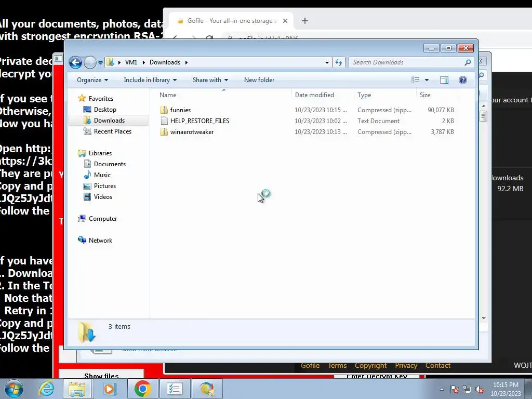
Task: Sort by Type column header
Action: (385, 95)
